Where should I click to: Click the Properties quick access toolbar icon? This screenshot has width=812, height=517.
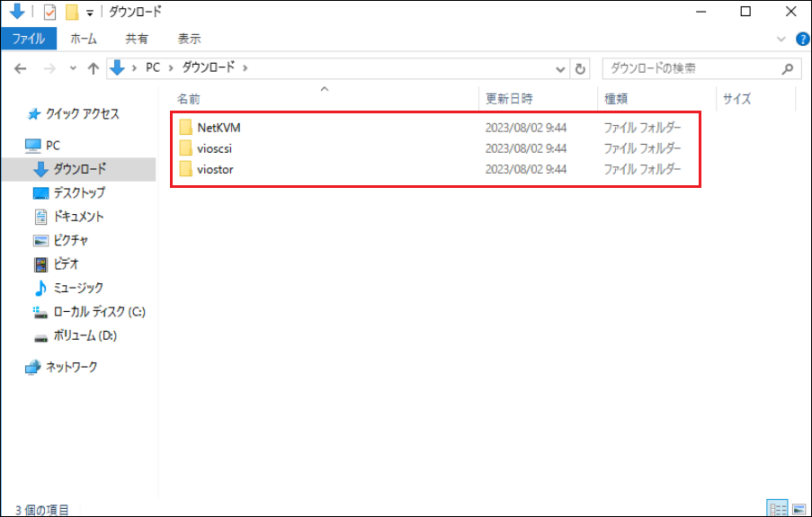(49, 12)
